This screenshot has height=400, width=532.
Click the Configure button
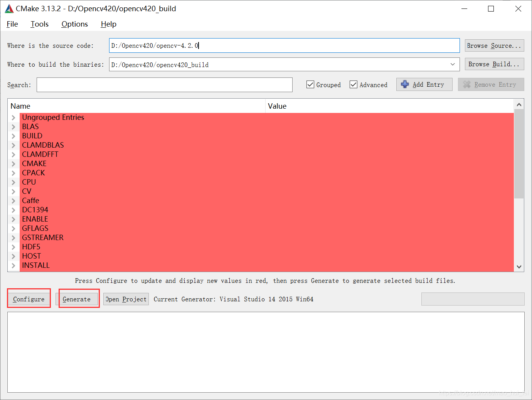tap(29, 299)
